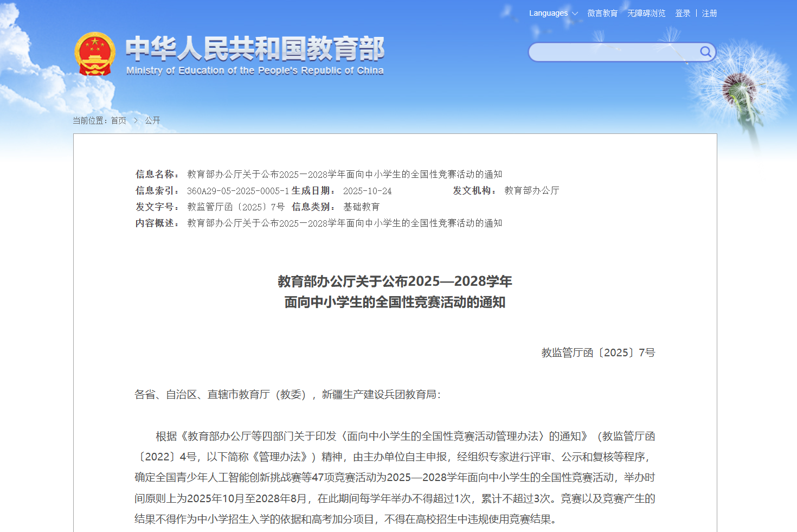The height and width of the screenshot is (532, 797).
Task: Click the bold centered notice headline
Action: (395, 292)
